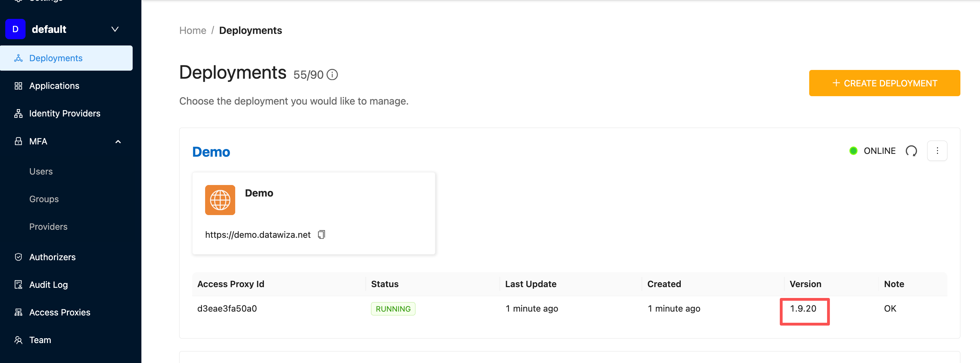
Task: Open the Applications menu item
Action: pyautogui.click(x=54, y=86)
